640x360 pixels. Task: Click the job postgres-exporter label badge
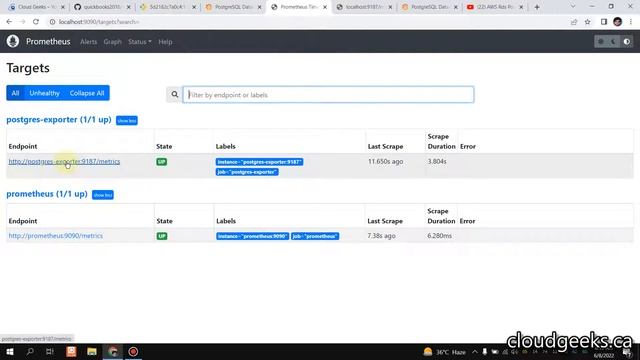click(247, 172)
